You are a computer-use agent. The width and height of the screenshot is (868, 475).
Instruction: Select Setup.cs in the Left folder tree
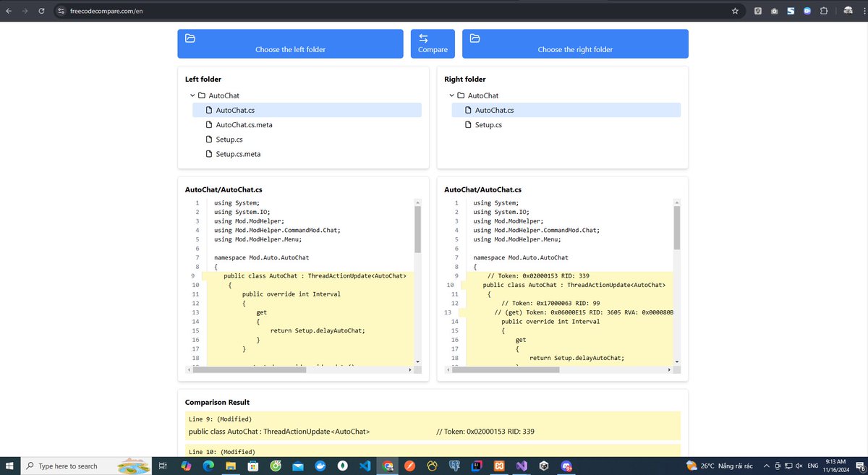click(307, 140)
